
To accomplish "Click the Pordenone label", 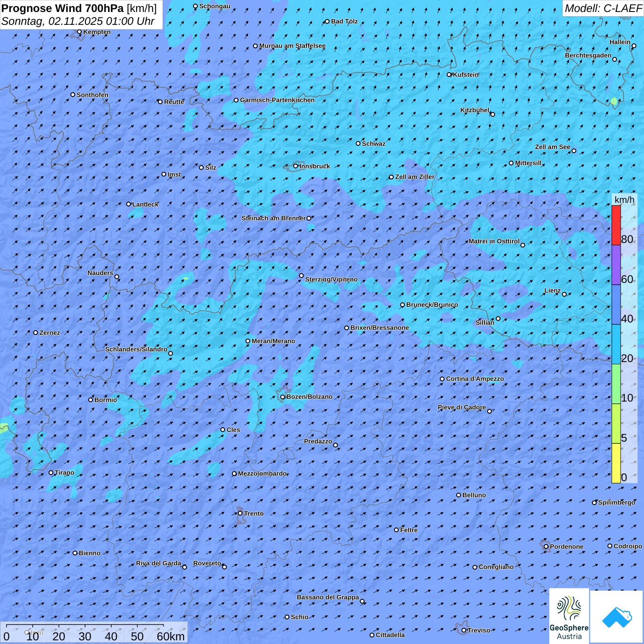I will (x=567, y=546).
